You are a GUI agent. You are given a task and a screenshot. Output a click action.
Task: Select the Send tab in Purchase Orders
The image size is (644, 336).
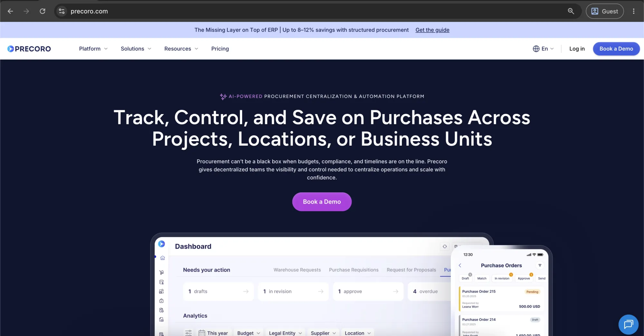pyautogui.click(x=542, y=278)
